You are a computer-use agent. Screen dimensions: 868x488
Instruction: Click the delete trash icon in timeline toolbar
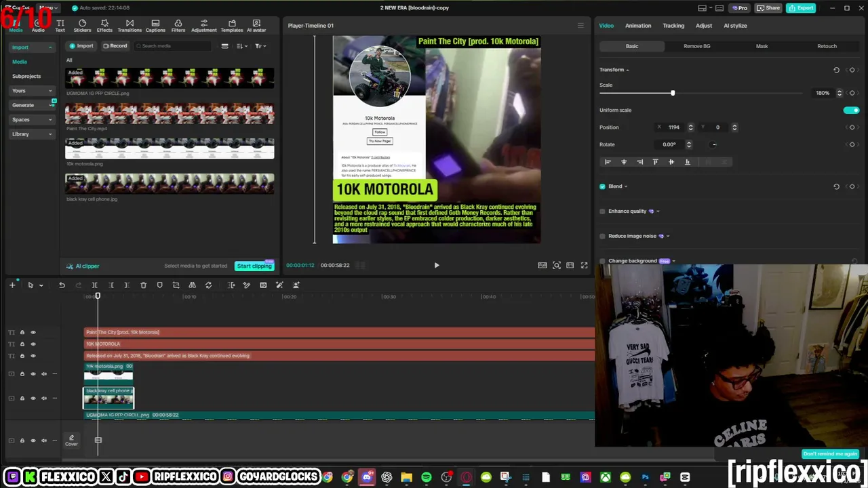tap(143, 285)
